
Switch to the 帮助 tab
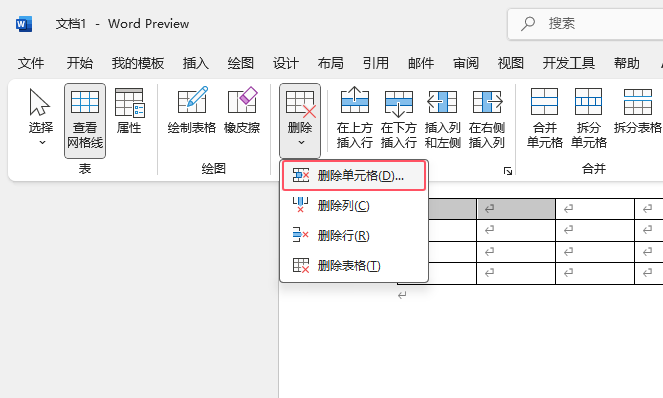pos(627,63)
